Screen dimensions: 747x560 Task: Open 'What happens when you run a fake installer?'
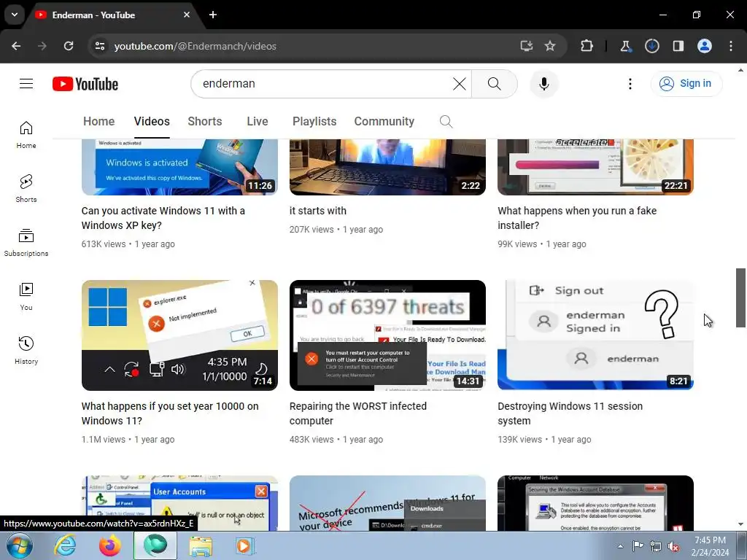[577, 218]
